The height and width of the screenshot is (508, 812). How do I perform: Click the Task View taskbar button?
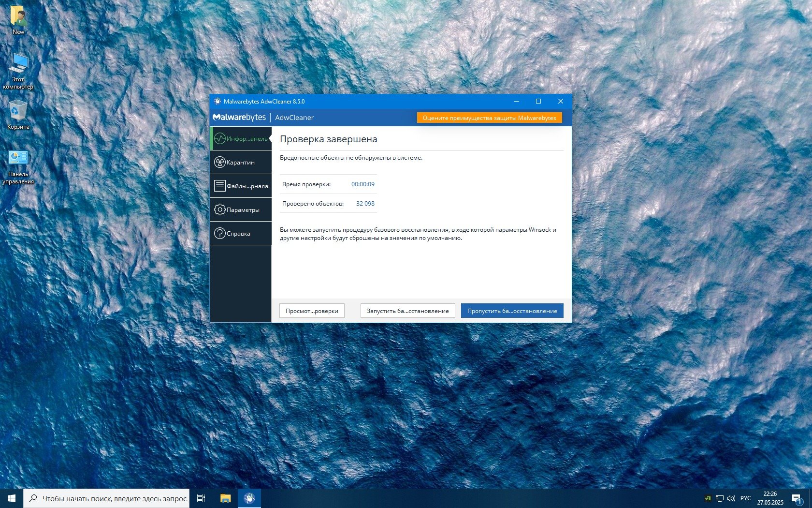coord(201,498)
